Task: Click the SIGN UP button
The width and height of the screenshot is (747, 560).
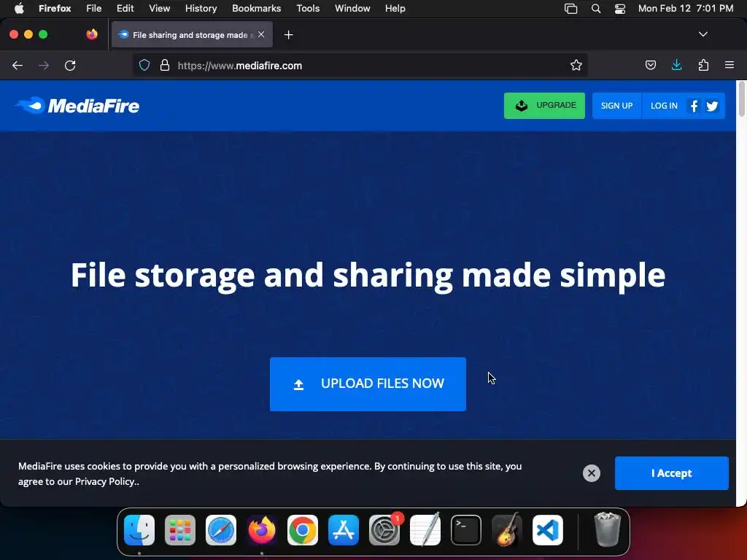Action: (x=616, y=106)
